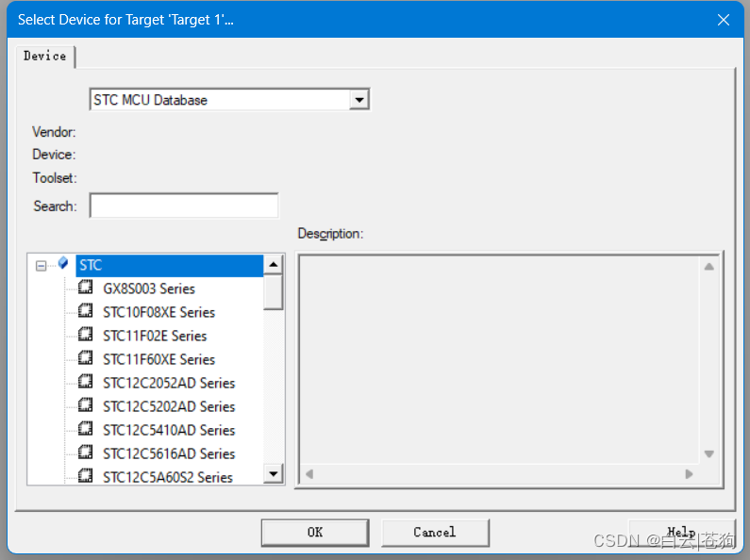Screen dimensions: 750x560
Task: Click Description pane scroll left arrow
Action: tap(309, 474)
